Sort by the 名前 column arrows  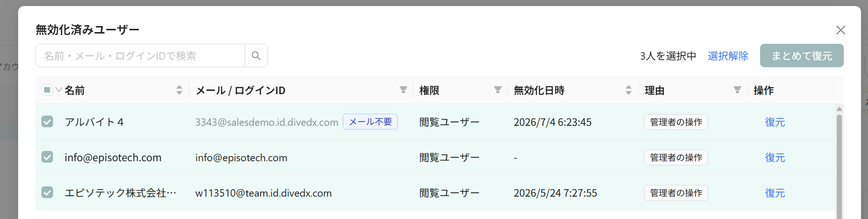point(179,90)
